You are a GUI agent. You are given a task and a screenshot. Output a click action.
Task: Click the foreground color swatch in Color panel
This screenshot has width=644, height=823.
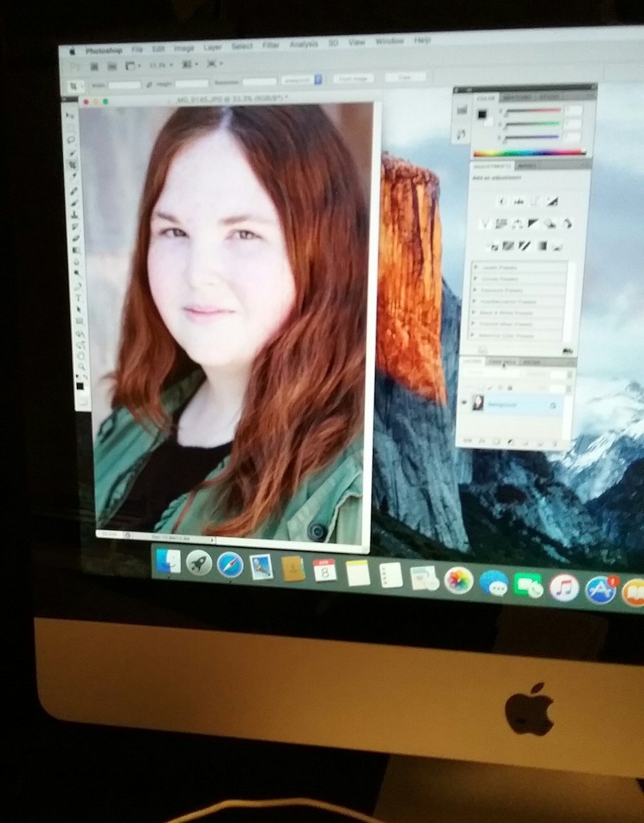click(x=483, y=114)
